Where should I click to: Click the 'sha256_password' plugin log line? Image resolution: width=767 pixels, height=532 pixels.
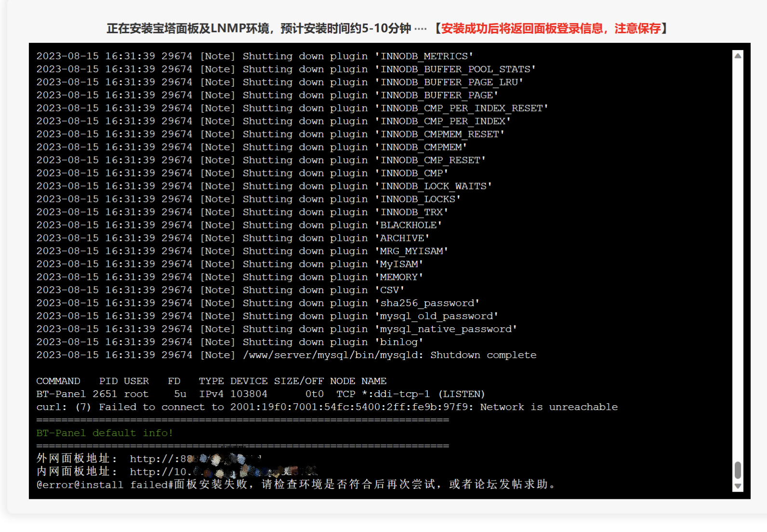tap(258, 303)
